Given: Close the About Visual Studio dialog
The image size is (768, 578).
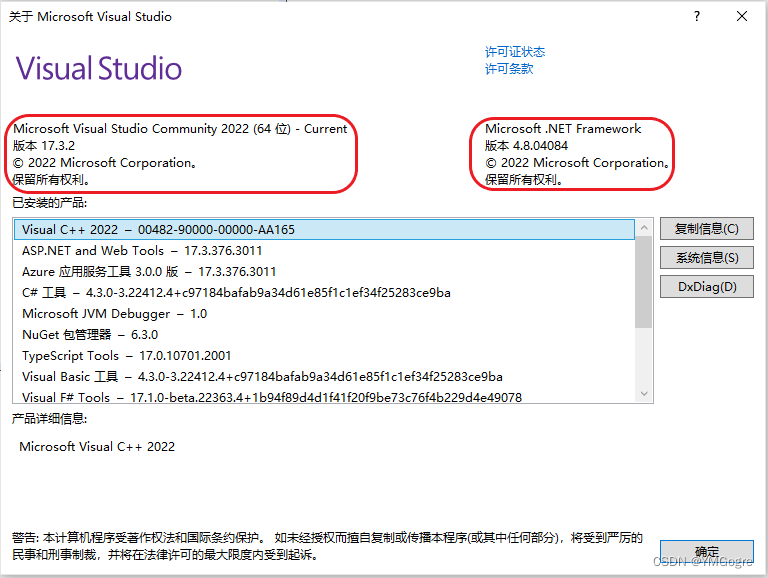Looking at the screenshot, I should tap(742, 16).
